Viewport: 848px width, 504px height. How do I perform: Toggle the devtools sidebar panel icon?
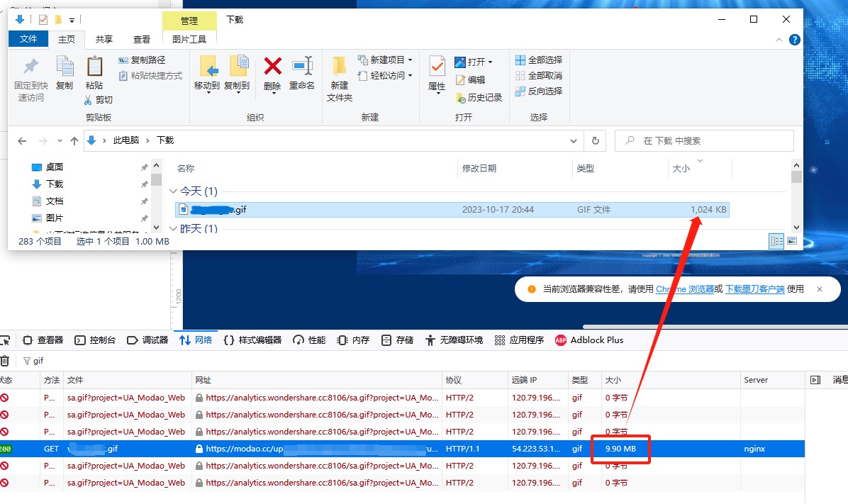[815, 380]
